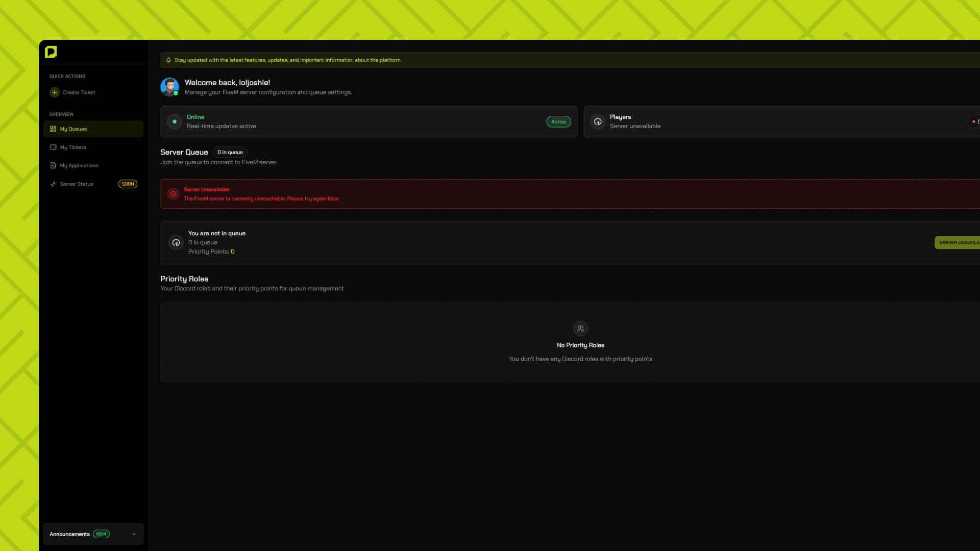Image resolution: width=980 pixels, height=551 pixels.
Task: Click the green online status dot
Action: (174, 121)
